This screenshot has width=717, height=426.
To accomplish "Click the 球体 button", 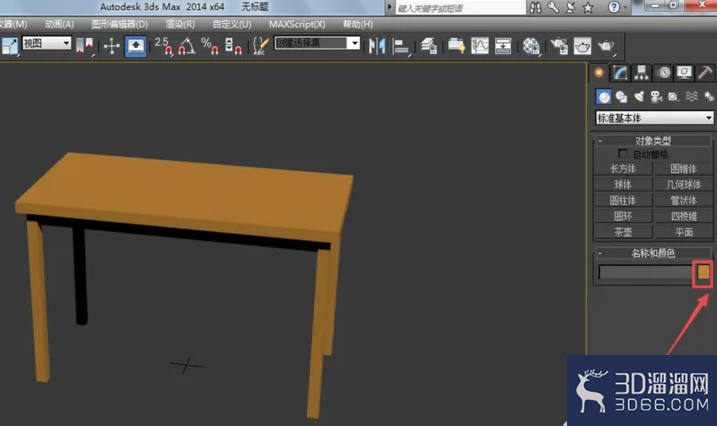I will coord(623,184).
